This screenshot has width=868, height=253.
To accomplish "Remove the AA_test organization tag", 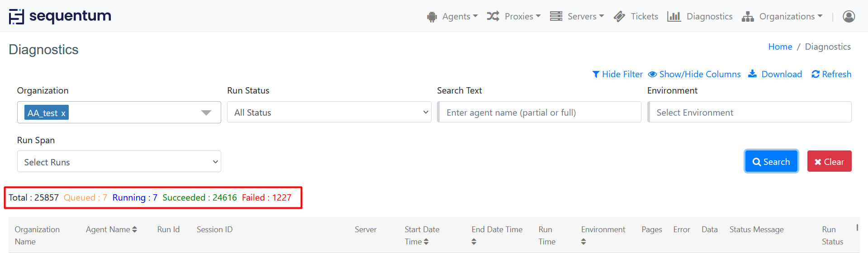I will pyautogui.click(x=63, y=113).
